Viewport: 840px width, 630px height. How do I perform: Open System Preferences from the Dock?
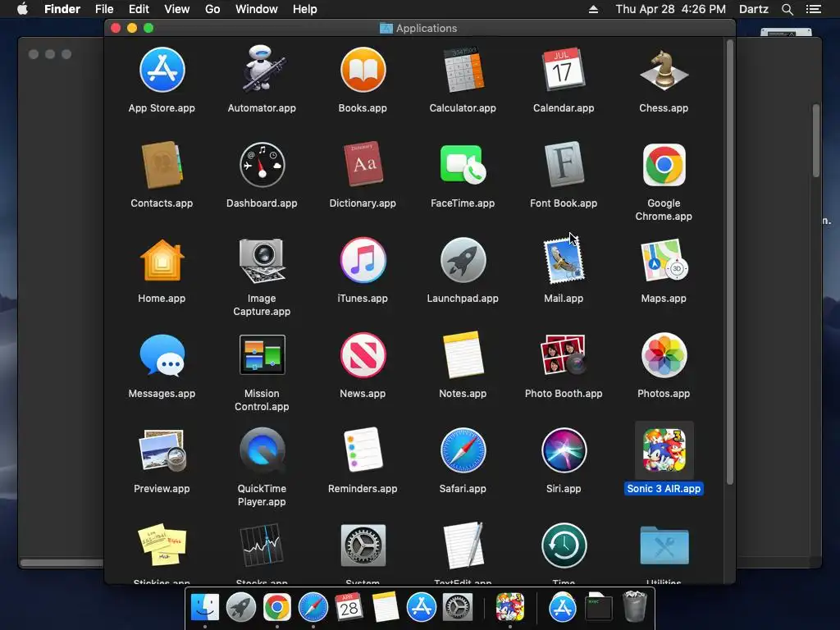(x=458, y=608)
